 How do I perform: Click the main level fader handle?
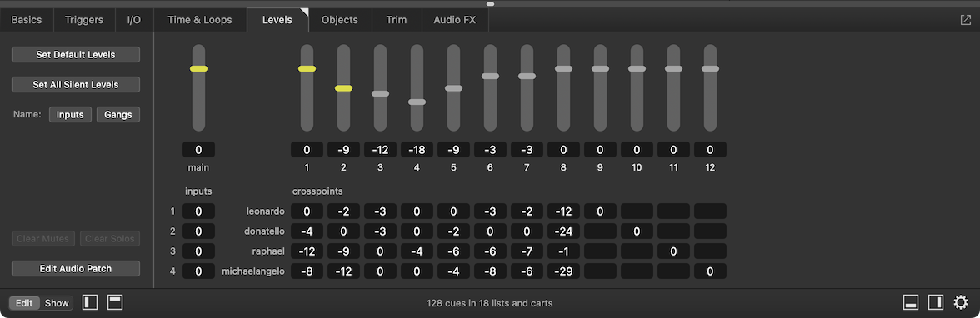(x=198, y=69)
